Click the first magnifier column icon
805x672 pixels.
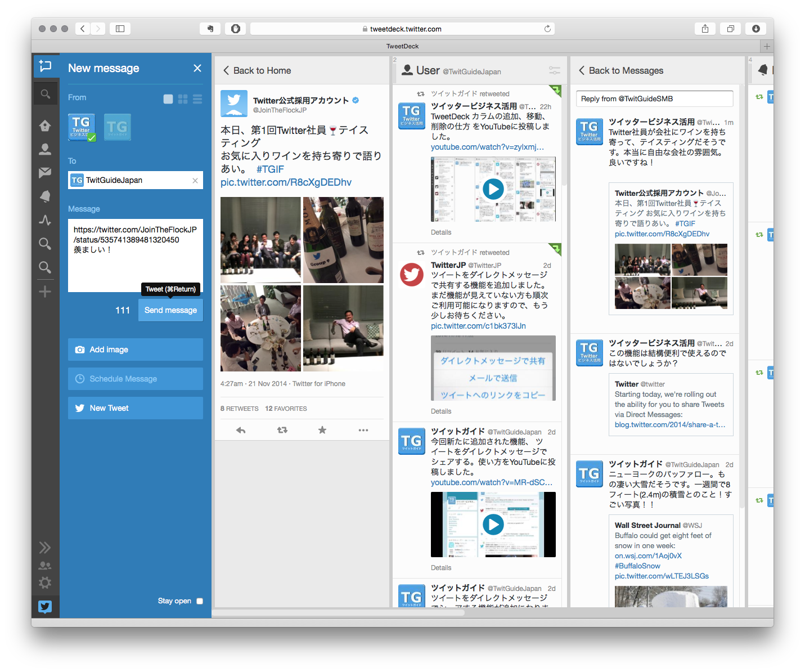click(x=45, y=244)
